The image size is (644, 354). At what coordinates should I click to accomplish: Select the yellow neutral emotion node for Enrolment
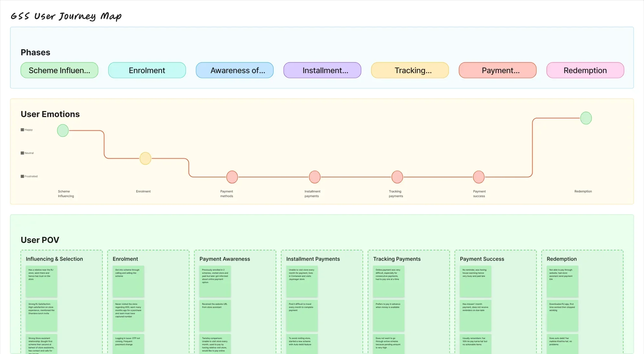pyautogui.click(x=145, y=158)
